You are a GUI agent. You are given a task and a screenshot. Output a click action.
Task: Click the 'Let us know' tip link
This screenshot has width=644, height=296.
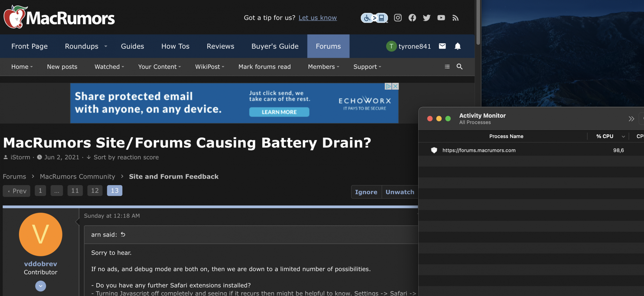[x=318, y=18]
